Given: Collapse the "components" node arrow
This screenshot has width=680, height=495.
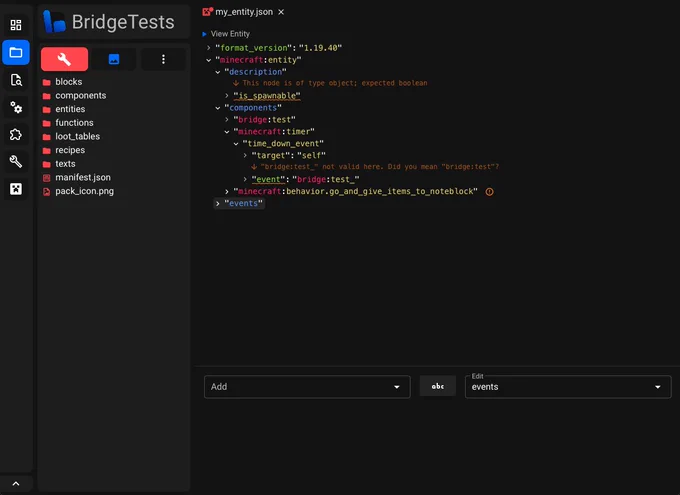Looking at the screenshot, I should (x=218, y=108).
